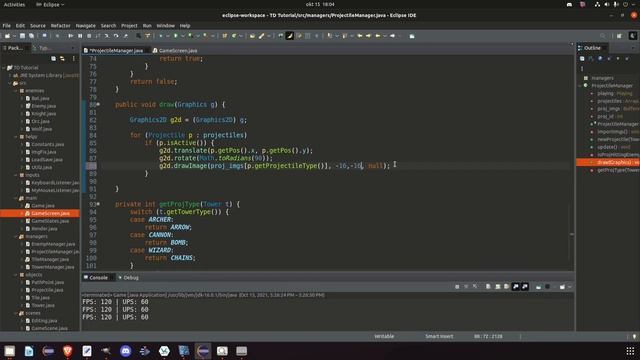Toggle Sort in Outline toolbar
This screenshot has height=360, width=640.
591,59
